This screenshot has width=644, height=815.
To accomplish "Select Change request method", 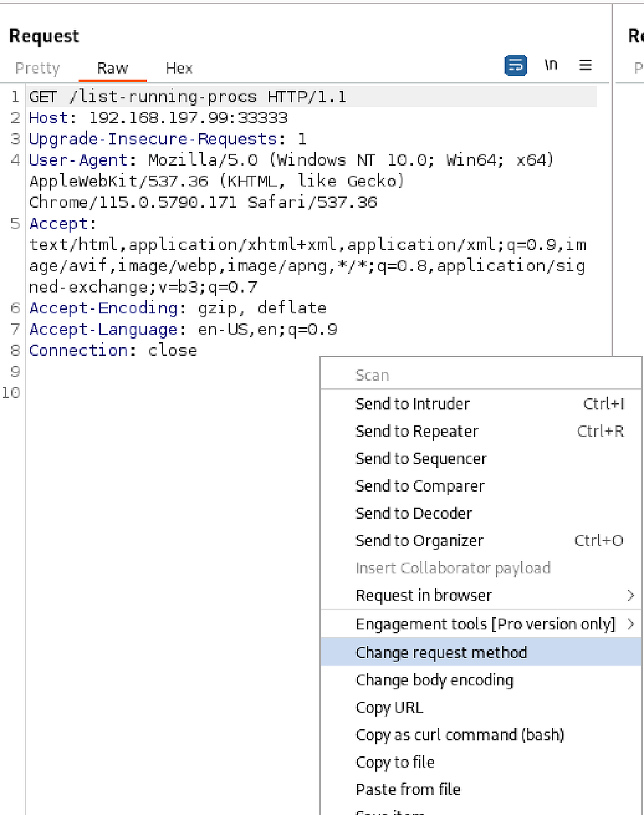I will (481, 653).
